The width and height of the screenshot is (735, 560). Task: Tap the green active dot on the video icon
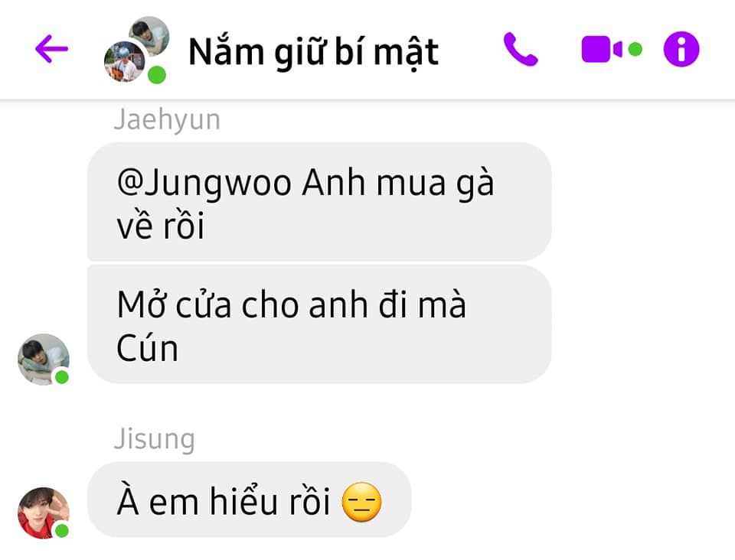click(x=635, y=49)
